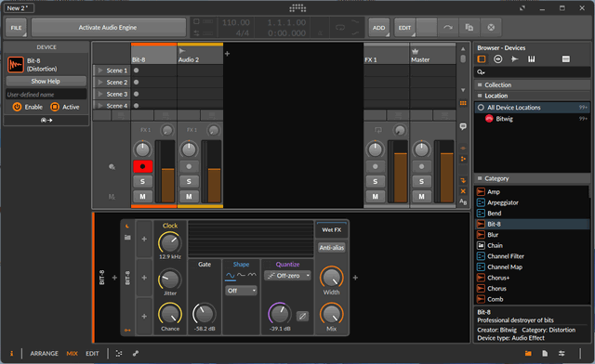Select Arpeggiator in category list
The width and height of the screenshot is (595, 364).
tap(533, 202)
